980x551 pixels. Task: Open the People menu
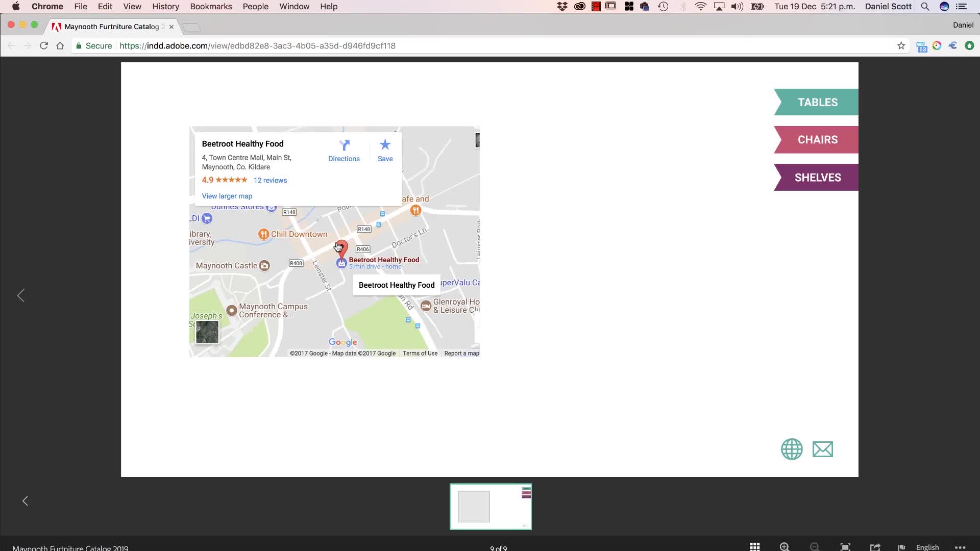click(x=255, y=6)
